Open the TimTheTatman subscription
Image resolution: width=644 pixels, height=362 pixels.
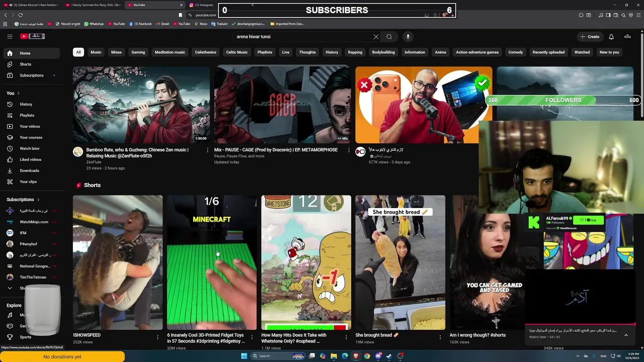point(33,277)
